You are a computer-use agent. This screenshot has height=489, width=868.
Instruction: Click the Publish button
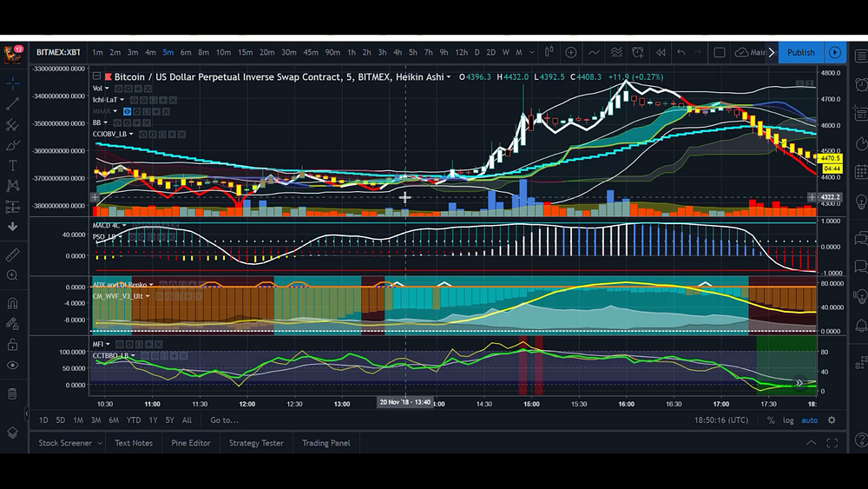coord(800,52)
